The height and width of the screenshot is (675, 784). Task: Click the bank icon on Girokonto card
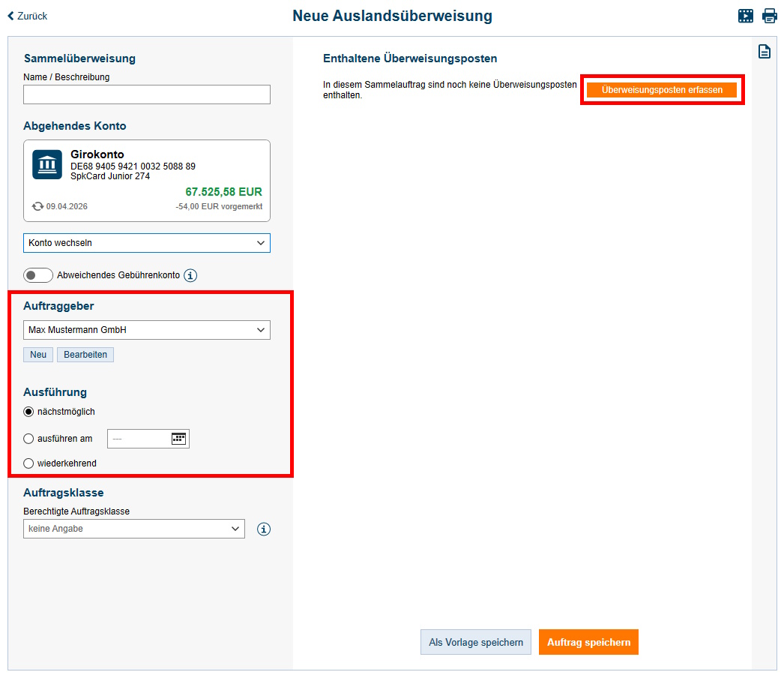(47, 164)
